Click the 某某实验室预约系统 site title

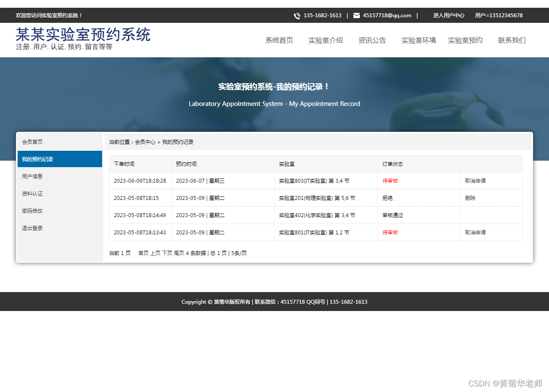click(x=83, y=34)
